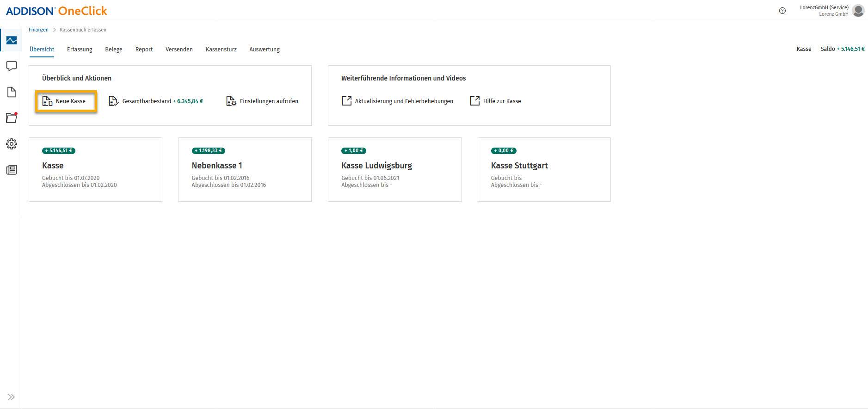Go to the Versenden tab
This screenshot has height=409, width=868.
(x=179, y=50)
